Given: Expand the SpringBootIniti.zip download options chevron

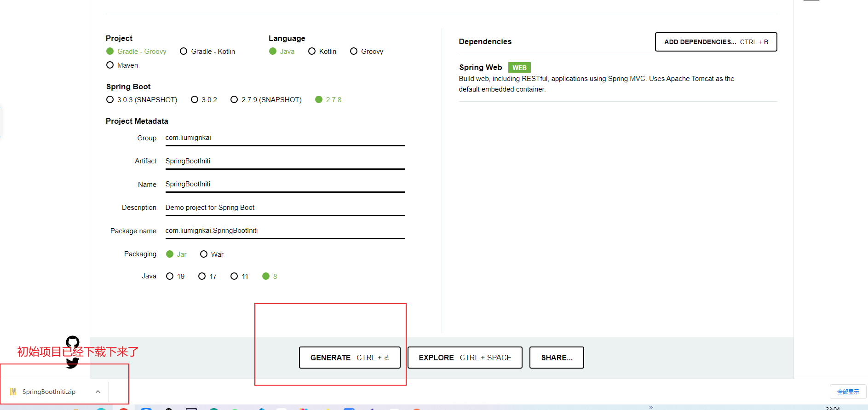Looking at the screenshot, I should (x=98, y=392).
